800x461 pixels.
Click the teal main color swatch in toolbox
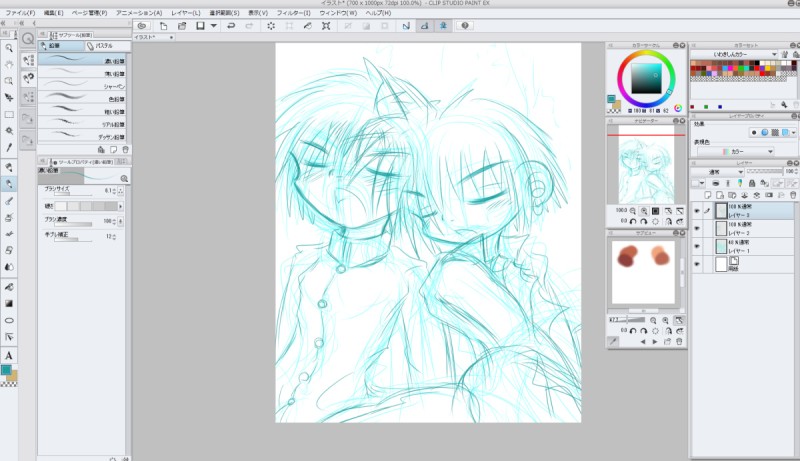[x=6, y=370]
